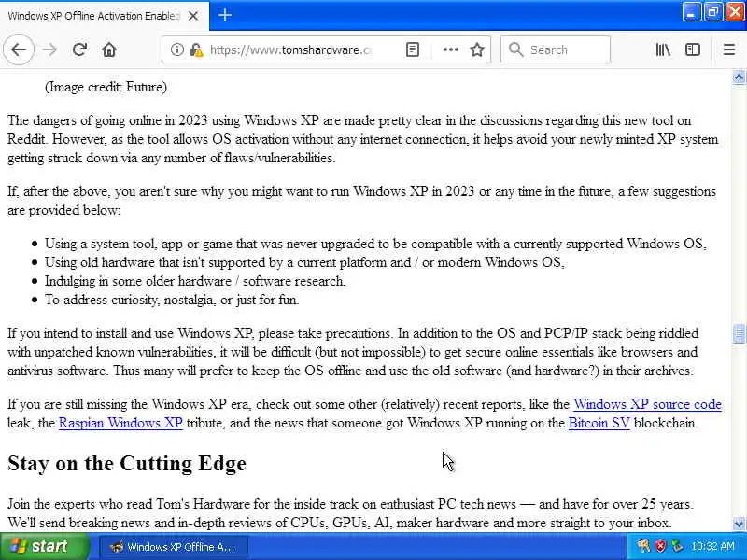Activate Windows XP Offline A... taskbar button
747x560 pixels.
click(x=174, y=547)
